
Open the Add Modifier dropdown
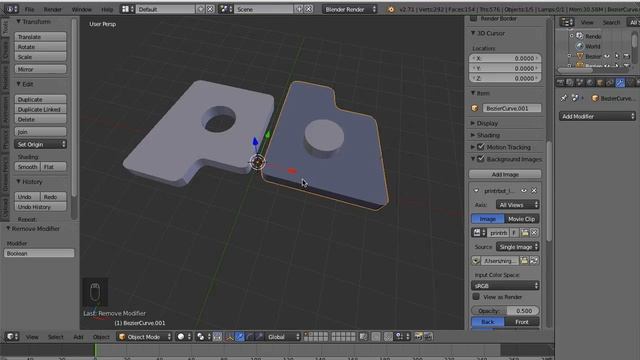coord(598,116)
